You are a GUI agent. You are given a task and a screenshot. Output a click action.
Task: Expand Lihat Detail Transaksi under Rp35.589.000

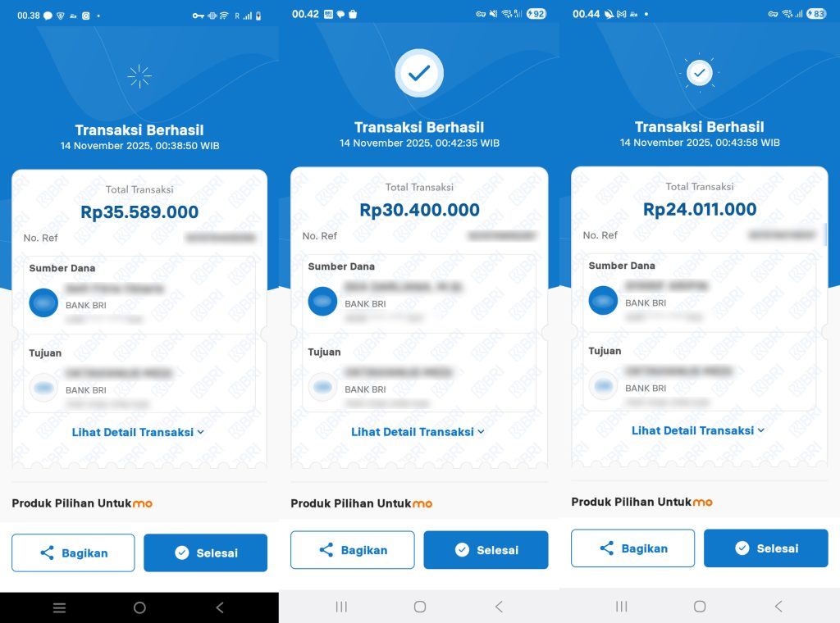(138, 432)
